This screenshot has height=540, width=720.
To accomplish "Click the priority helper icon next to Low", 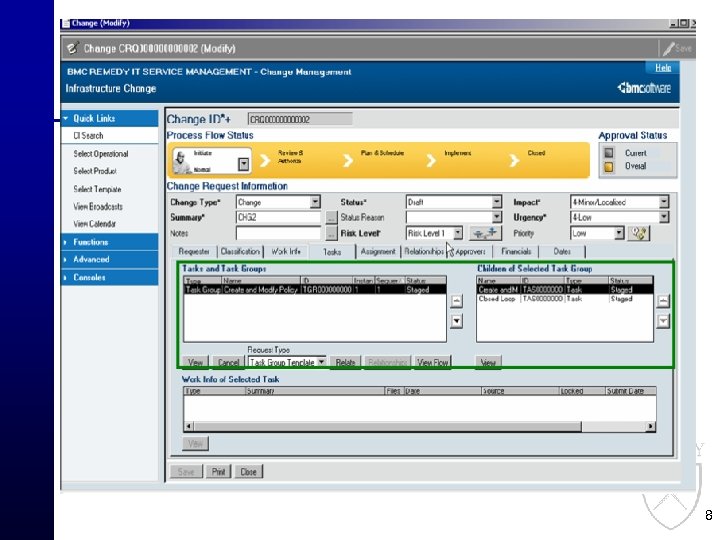I will tap(639, 233).
